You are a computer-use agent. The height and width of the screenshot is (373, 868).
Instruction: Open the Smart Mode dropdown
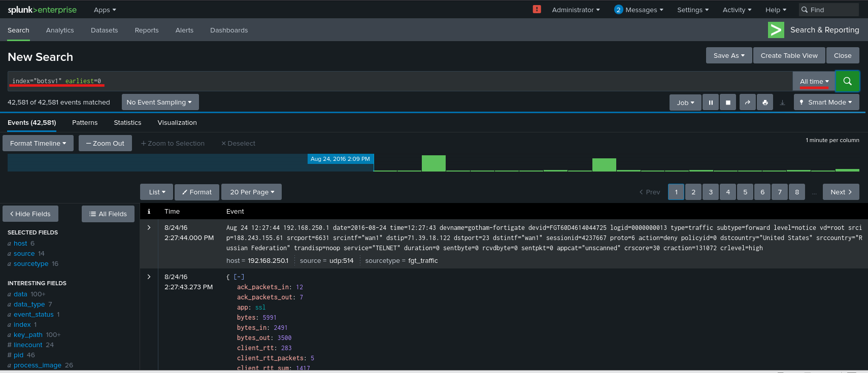[826, 102]
